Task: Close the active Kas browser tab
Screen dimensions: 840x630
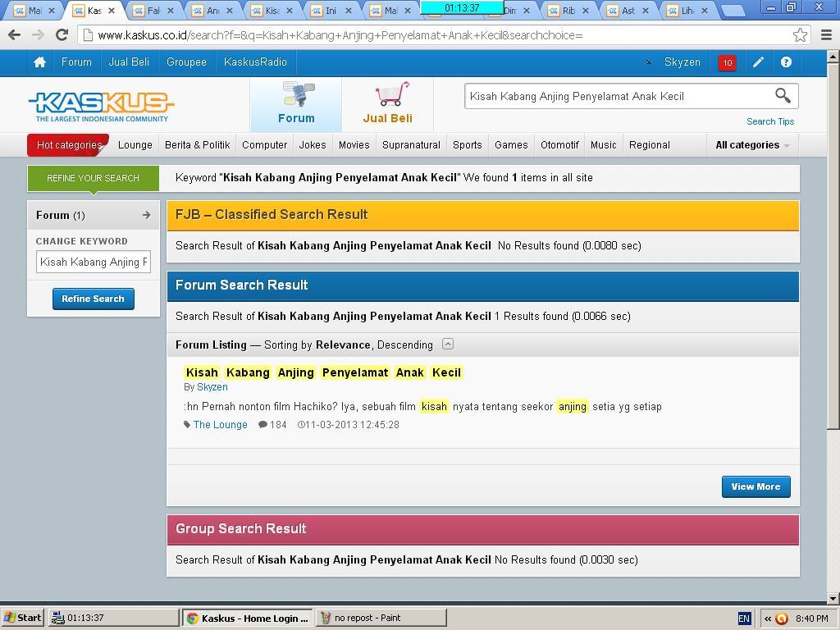Action: tap(112, 10)
